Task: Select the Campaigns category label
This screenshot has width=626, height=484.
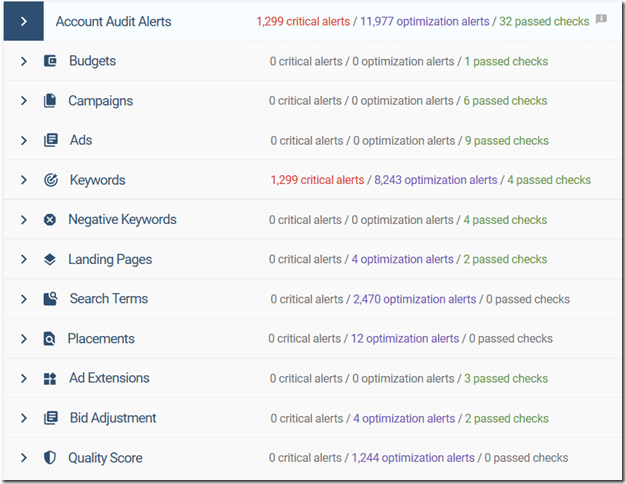Action: 100,101
